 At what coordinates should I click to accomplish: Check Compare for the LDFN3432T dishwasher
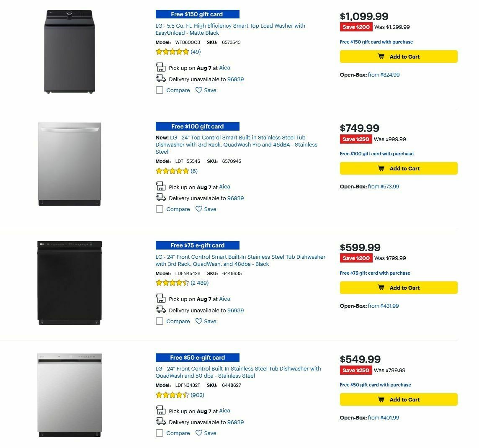[159, 433]
